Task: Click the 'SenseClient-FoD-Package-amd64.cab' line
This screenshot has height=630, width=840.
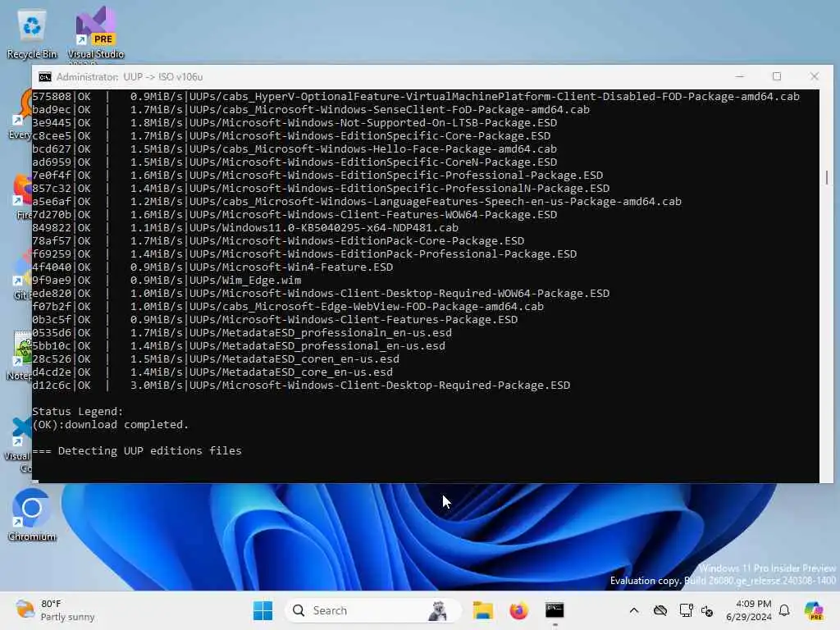Action: pos(311,109)
